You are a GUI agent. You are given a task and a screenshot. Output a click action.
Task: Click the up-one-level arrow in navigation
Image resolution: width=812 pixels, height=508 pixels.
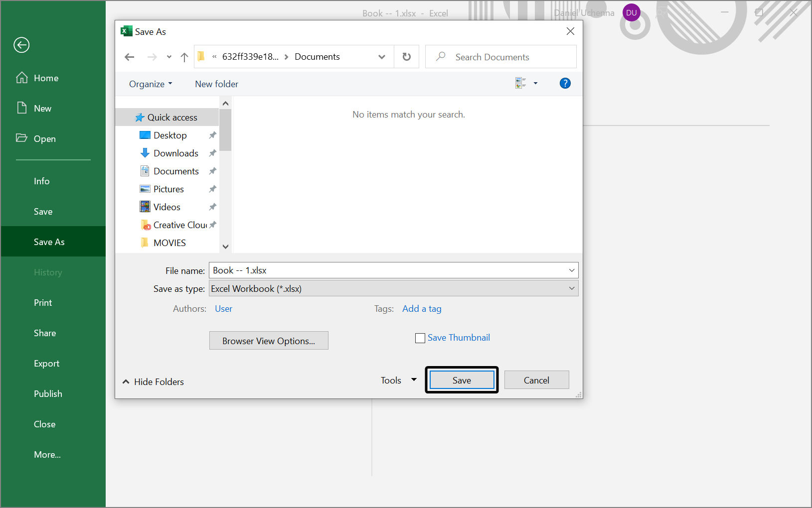tap(184, 57)
